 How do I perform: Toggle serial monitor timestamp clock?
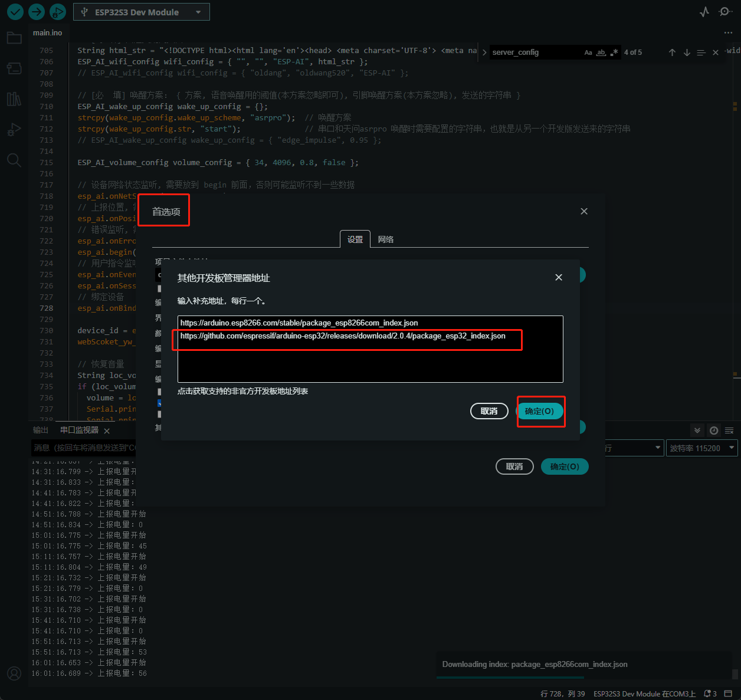click(x=714, y=430)
